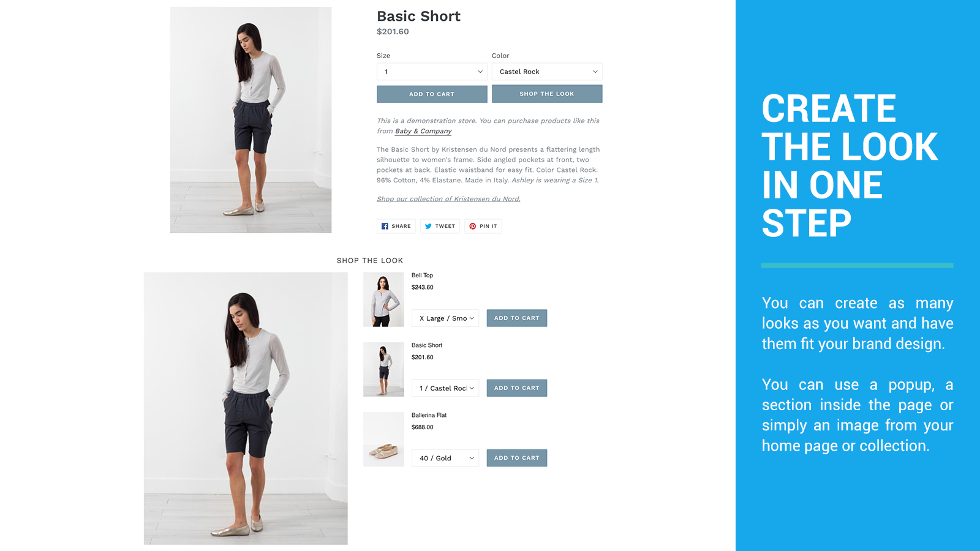Viewport: 980px width, 551px height.
Task: Open the Baby & Company link
Action: [x=423, y=131]
